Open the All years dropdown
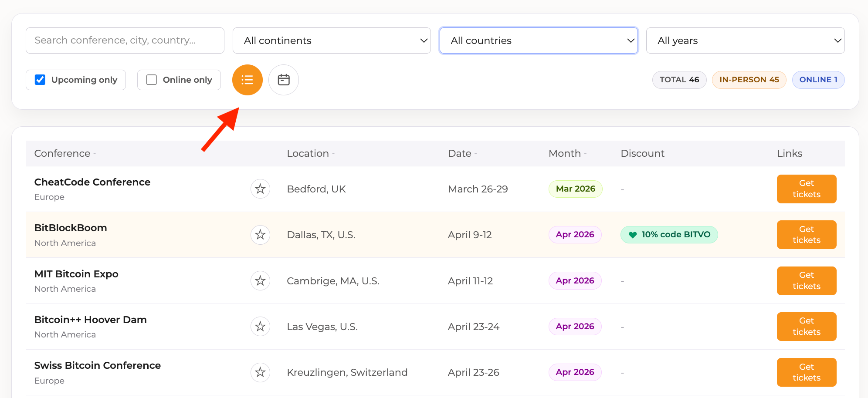Image resolution: width=868 pixels, height=398 pixels. click(x=745, y=40)
